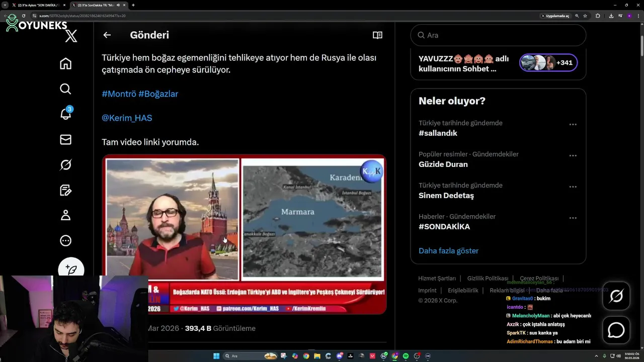The image size is (644, 362).
Task: Play the Kerim HAS video thumbnail
Action: 244,234
